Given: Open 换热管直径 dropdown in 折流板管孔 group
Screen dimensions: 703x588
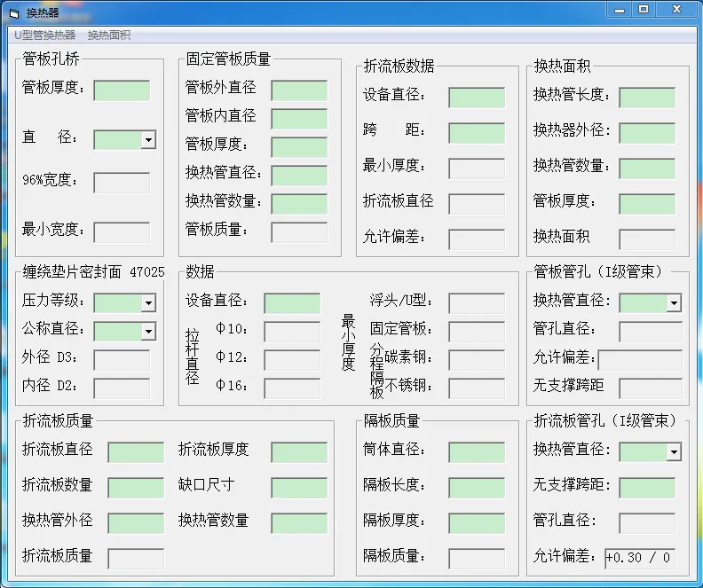Looking at the screenshot, I should [673, 452].
